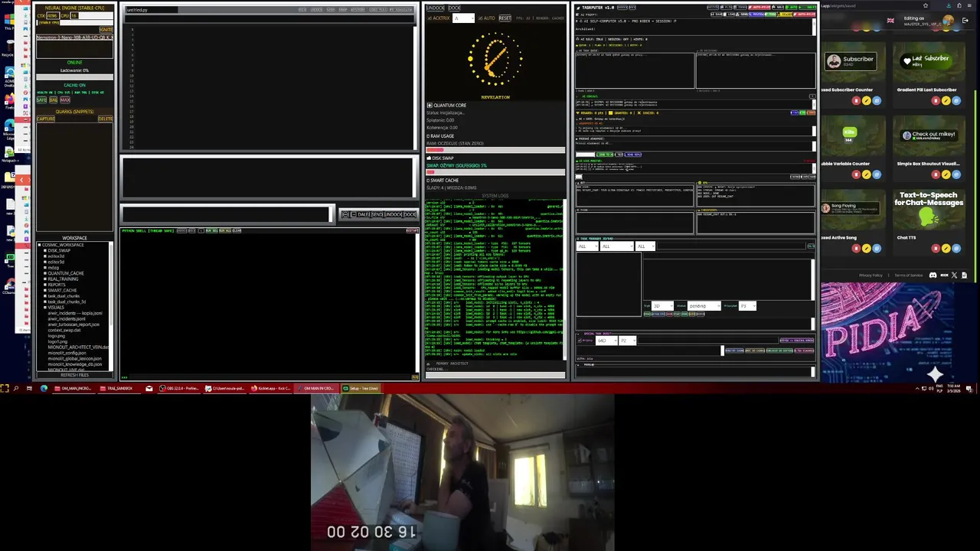Switch to OM_MAIN_INCRO taskbar window
Image resolution: width=980 pixels, height=551 pixels.
[73, 389]
